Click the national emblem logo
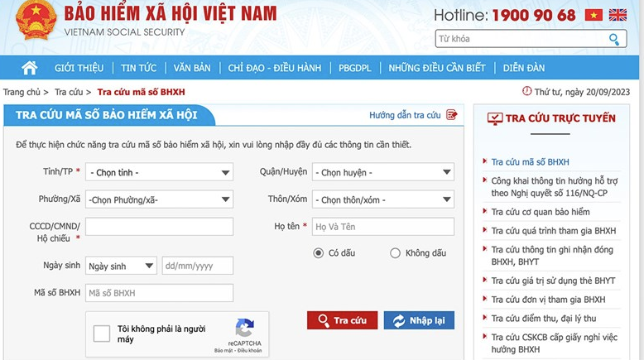Viewport: 644px width, 360px height. [36, 20]
